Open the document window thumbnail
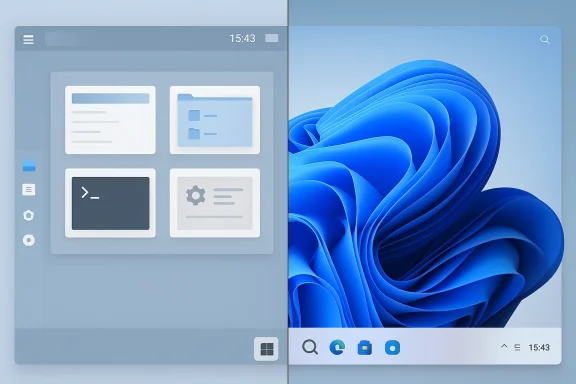This screenshot has height=384, width=576. click(x=110, y=120)
